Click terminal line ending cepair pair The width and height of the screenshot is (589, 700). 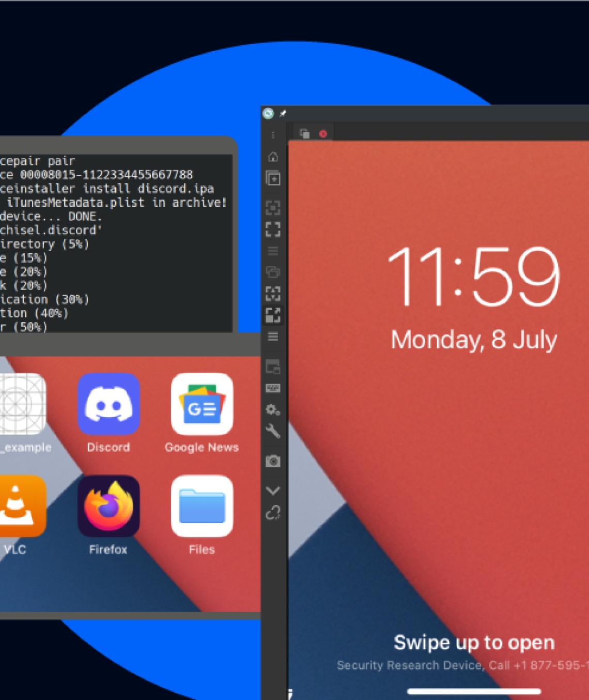point(38,161)
